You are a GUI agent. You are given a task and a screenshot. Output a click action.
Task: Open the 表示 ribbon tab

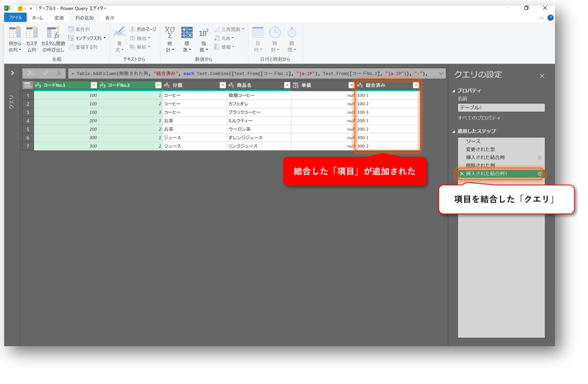pos(109,17)
